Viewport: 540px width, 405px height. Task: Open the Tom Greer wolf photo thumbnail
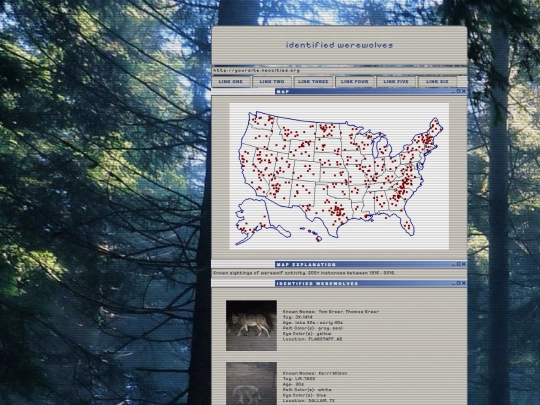(251, 325)
